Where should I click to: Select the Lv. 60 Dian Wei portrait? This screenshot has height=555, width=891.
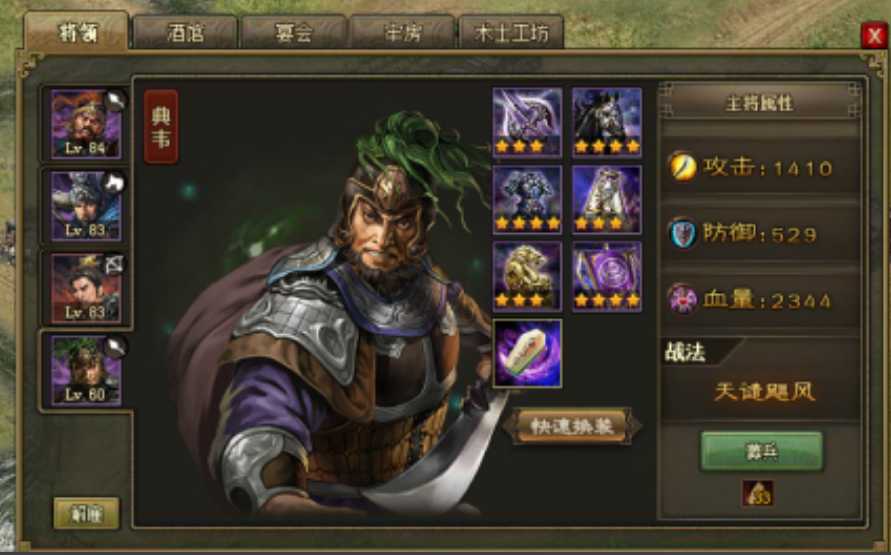(x=86, y=370)
